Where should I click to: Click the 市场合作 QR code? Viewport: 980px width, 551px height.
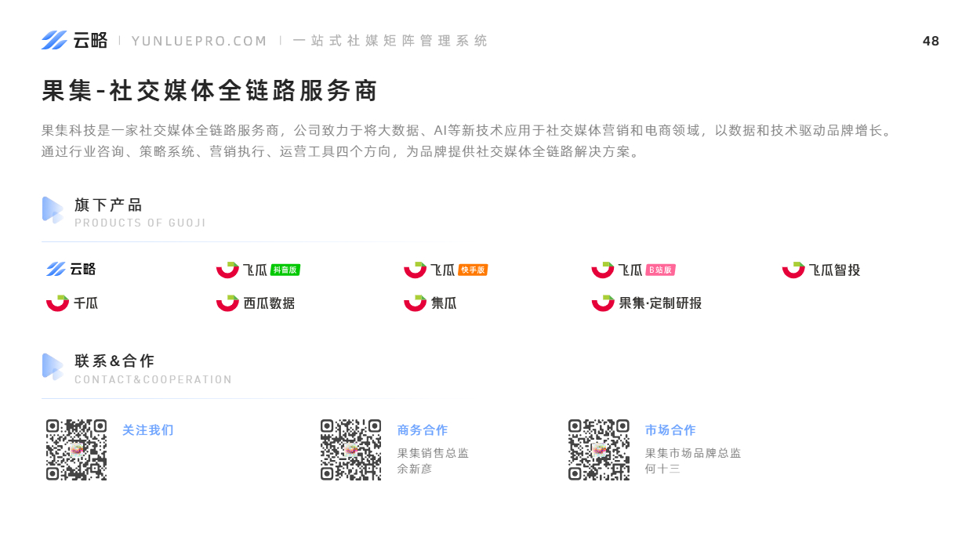tap(599, 450)
